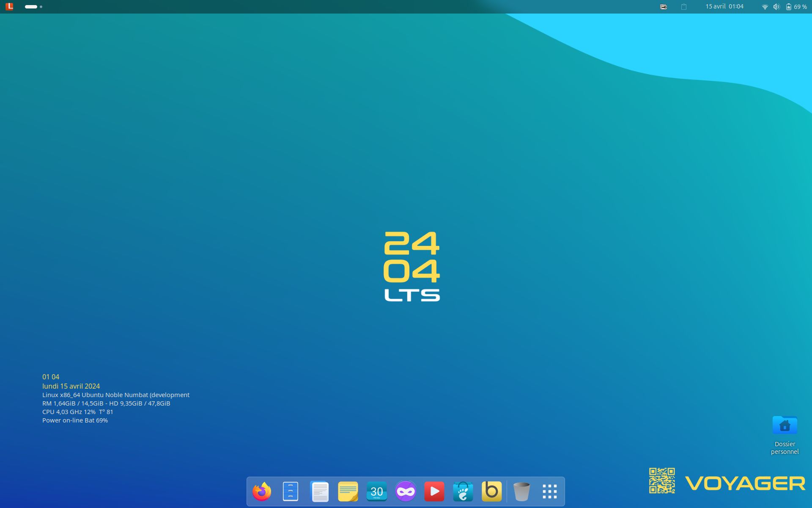Click the orange L logo in top panel
This screenshot has width=812, height=508.
[9, 6]
